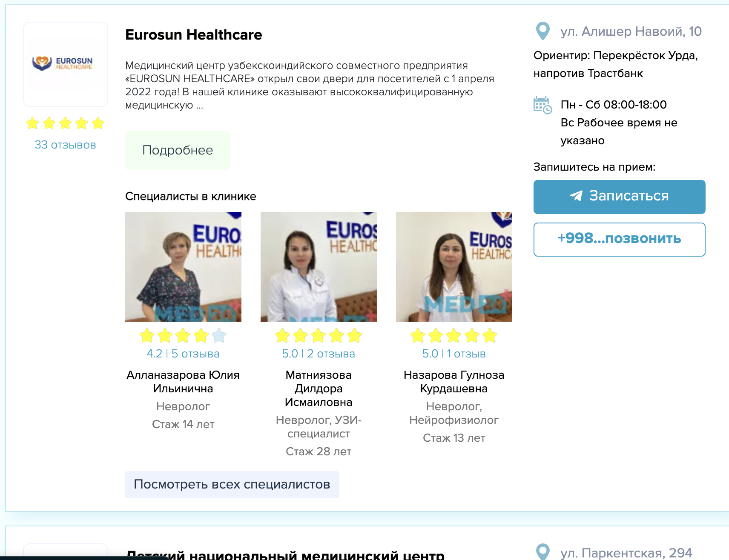Open doctor name Матниязова Дилдора Исмаиловна
Image resolution: width=729 pixels, height=560 pixels.
319,389
